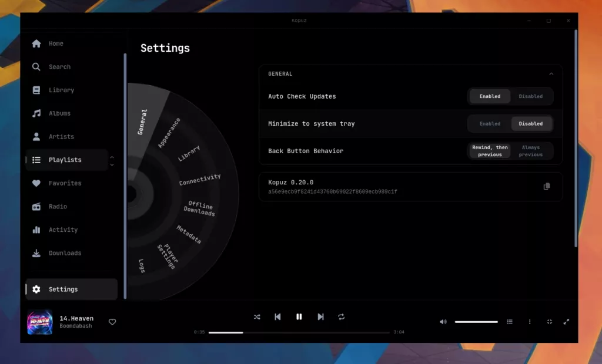Image resolution: width=602 pixels, height=364 pixels.
Task: Select Connectivity on settings wheel
Action: pyautogui.click(x=200, y=180)
